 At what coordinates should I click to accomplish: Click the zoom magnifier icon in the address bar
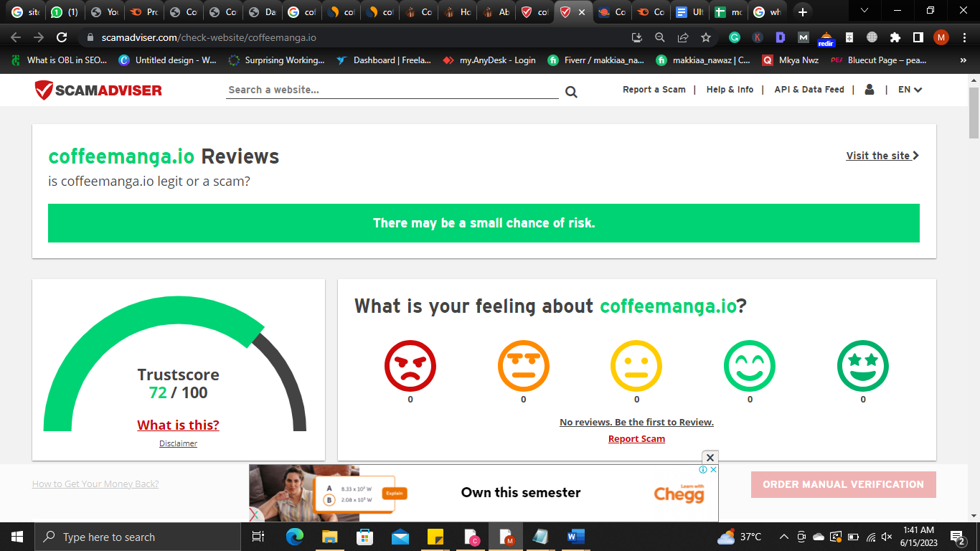click(660, 37)
